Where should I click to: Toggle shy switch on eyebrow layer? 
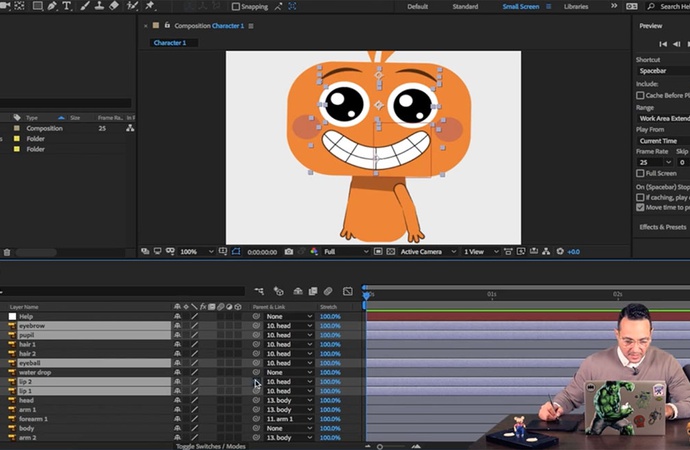tap(177, 326)
